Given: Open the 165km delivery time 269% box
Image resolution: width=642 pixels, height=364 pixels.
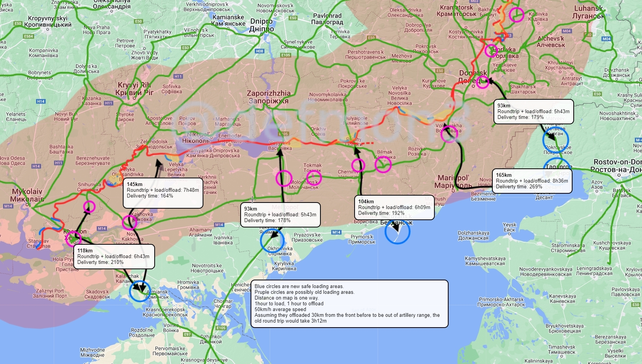Looking at the screenshot, I should pos(532,181).
